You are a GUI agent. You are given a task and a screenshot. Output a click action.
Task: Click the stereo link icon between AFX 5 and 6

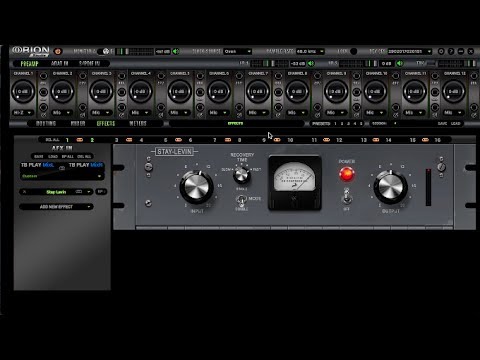(x=178, y=140)
